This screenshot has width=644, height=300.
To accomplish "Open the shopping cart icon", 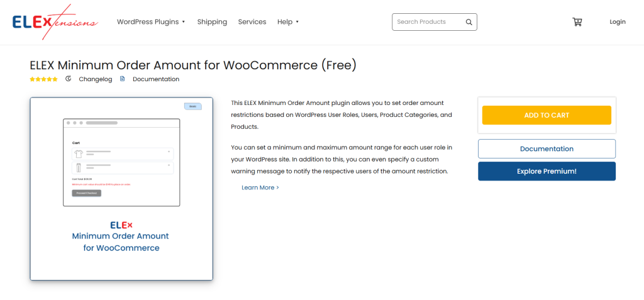I will coord(577,22).
